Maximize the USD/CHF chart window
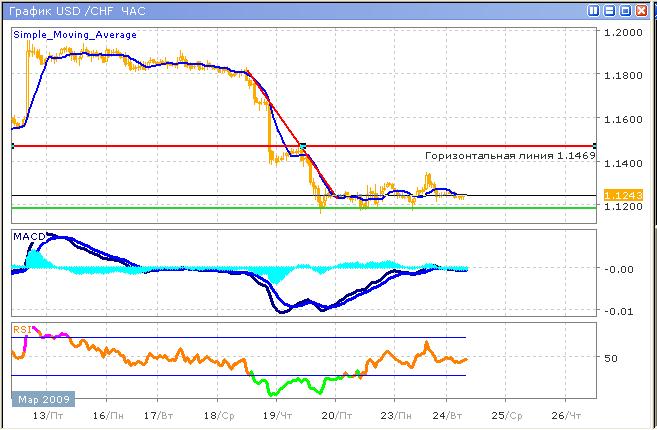The width and height of the screenshot is (657, 430). click(625, 11)
